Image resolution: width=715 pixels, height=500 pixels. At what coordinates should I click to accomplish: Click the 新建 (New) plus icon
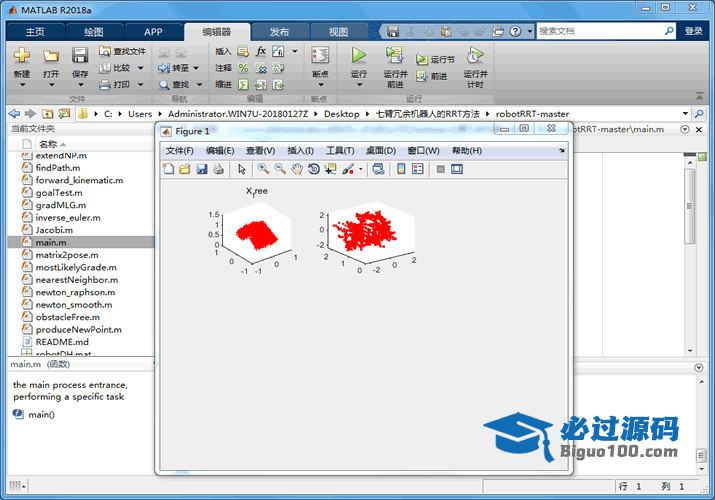pos(21,56)
